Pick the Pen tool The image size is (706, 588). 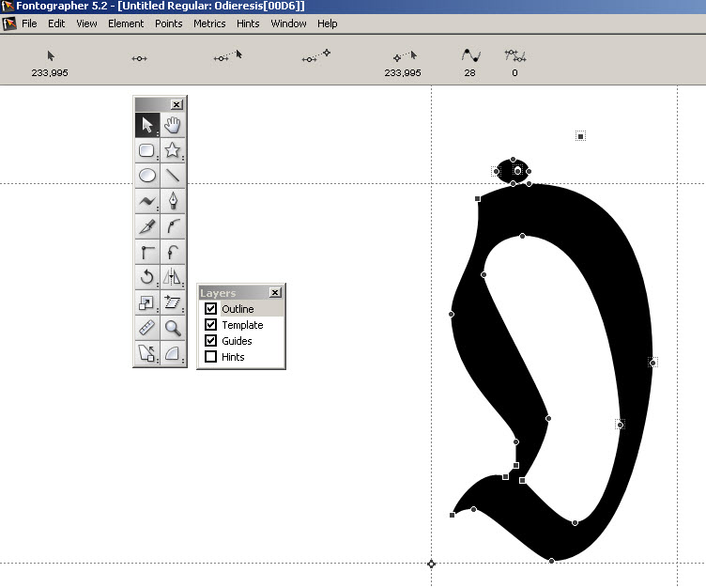pyautogui.click(x=172, y=201)
